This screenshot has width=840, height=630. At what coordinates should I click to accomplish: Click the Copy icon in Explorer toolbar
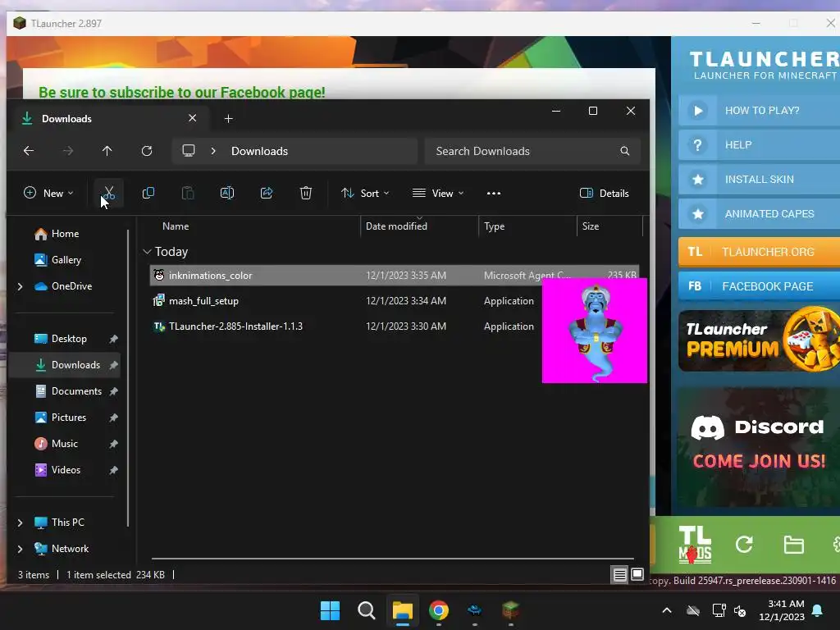point(148,193)
